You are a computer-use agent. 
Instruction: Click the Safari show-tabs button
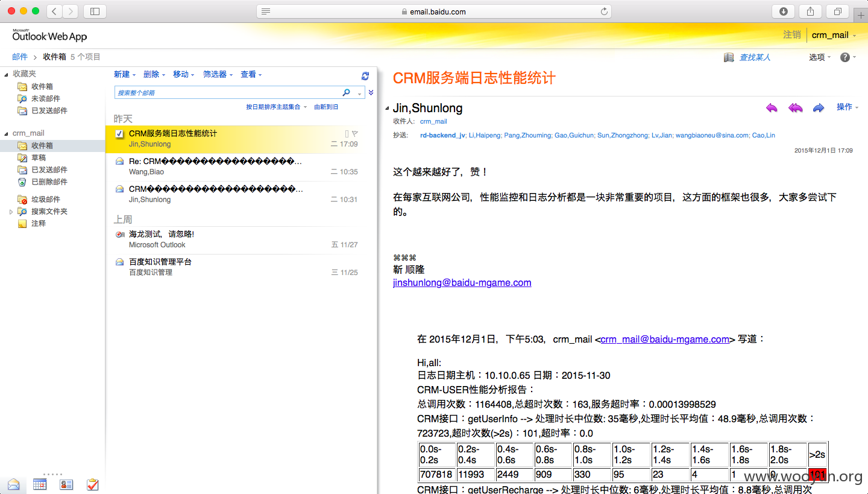[838, 11]
